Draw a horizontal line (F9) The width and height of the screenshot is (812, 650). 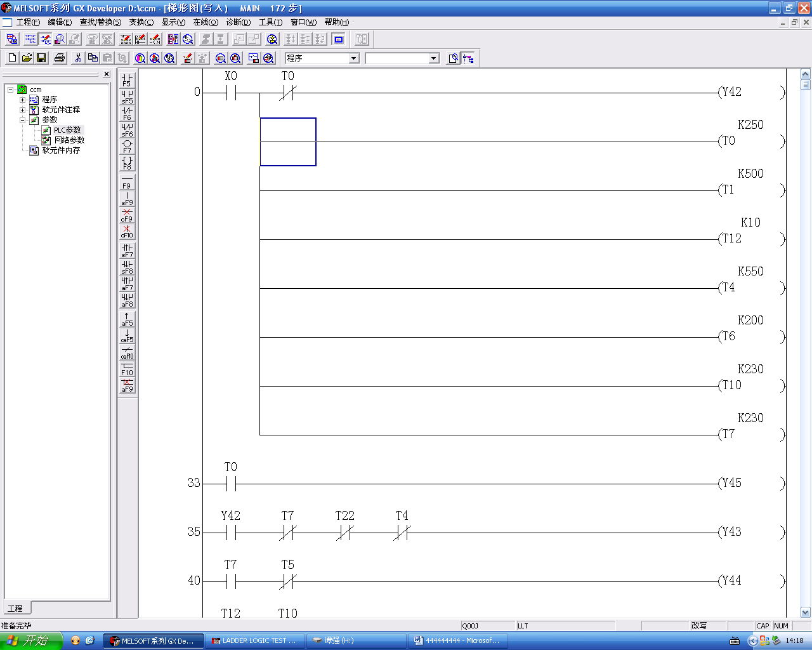pyautogui.click(x=127, y=183)
